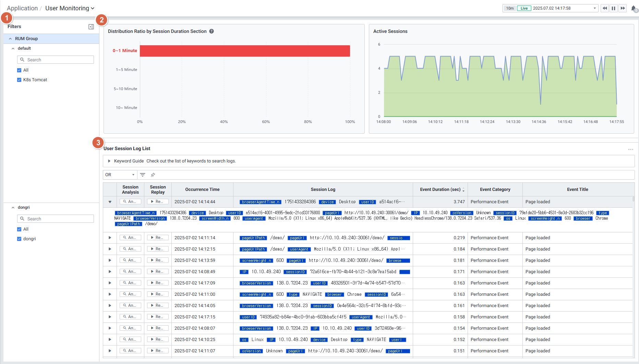Collapse the Filters side panel icon
This screenshot has height=364, width=639.
tap(91, 27)
